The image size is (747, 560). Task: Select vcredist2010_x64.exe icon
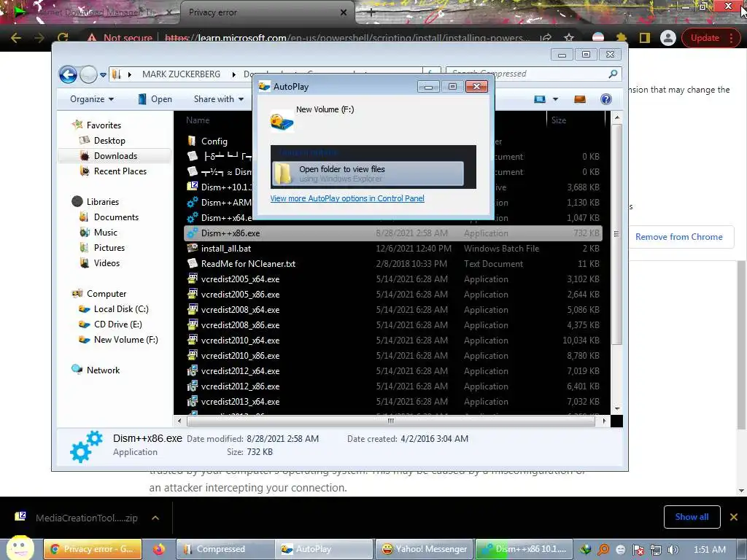[x=192, y=340]
